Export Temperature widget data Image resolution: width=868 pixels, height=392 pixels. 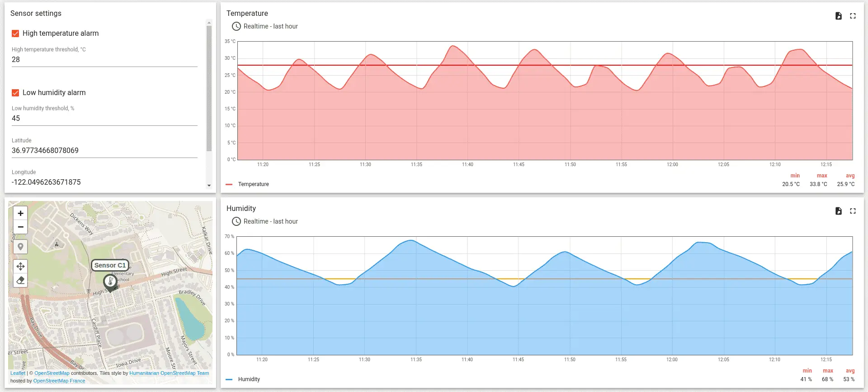tap(838, 16)
